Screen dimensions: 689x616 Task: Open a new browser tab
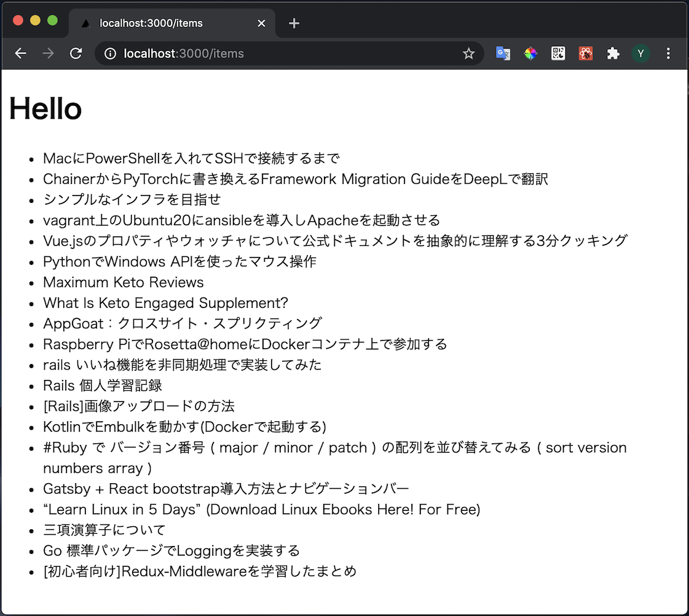[x=294, y=23]
